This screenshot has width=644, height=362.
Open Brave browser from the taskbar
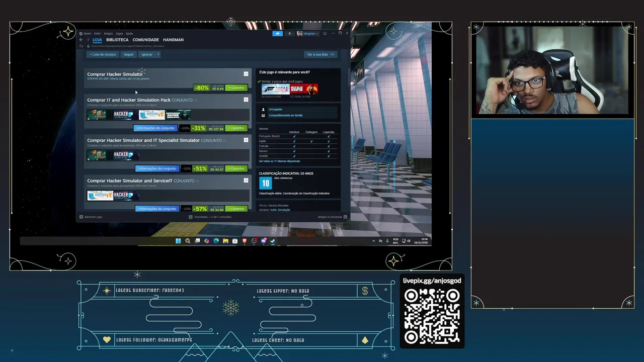(245, 241)
